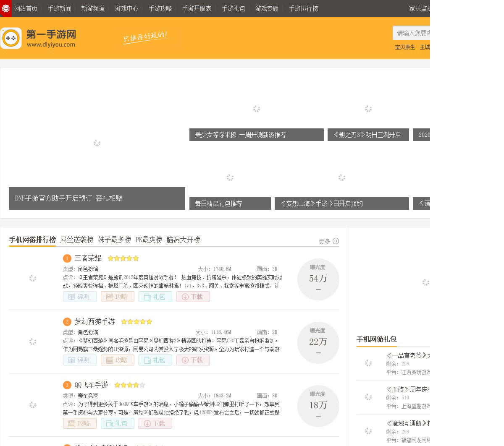Click the search input field
Image resolution: width=504 pixels, height=446 pixels.
click(412, 33)
